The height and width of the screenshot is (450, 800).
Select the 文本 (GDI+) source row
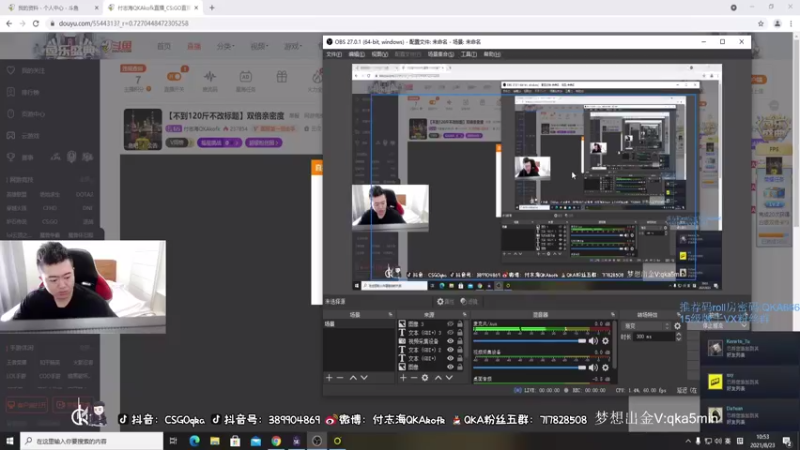pos(431,359)
